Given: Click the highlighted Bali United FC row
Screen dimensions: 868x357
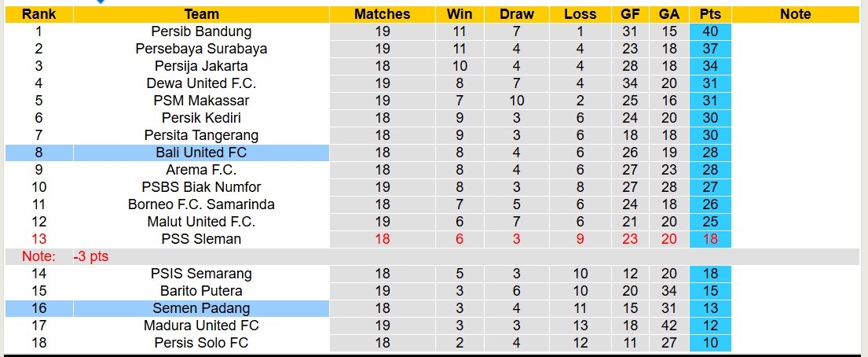Looking at the screenshot, I should click(201, 153).
